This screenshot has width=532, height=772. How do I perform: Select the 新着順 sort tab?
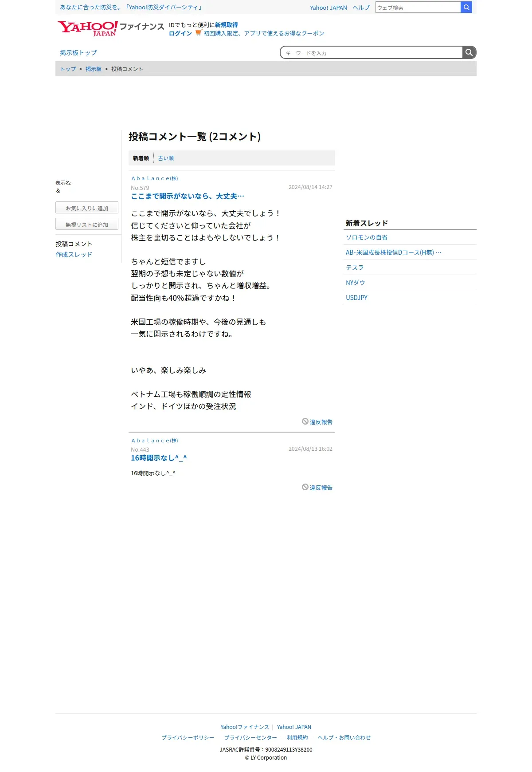[141, 158]
